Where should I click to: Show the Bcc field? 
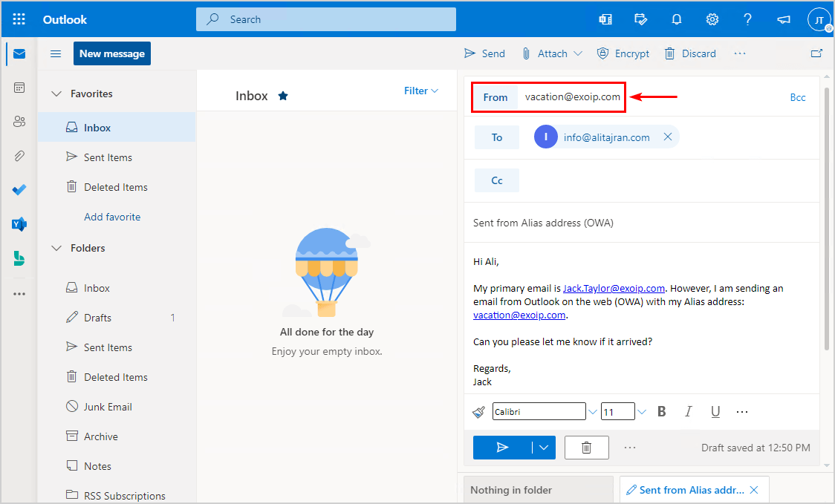point(797,97)
